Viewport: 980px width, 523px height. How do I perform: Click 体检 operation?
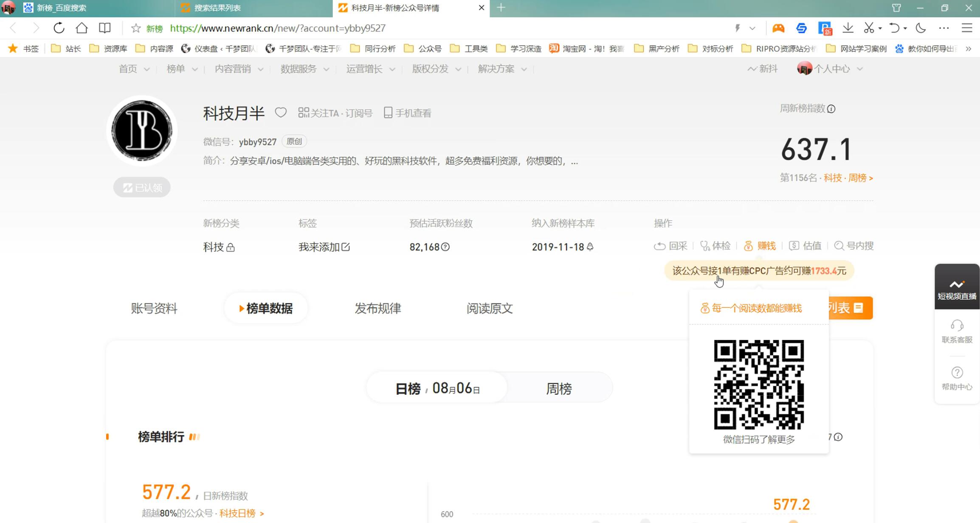(715, 246)
